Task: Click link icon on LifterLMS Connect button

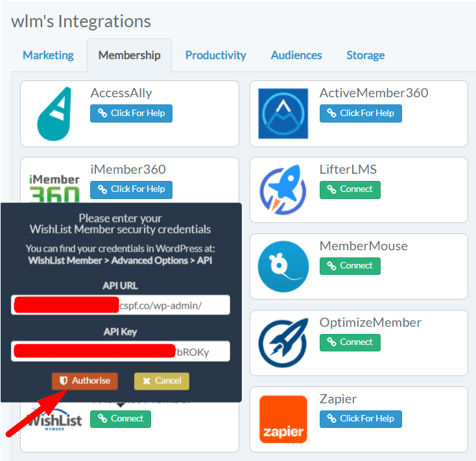Action: 331,189
